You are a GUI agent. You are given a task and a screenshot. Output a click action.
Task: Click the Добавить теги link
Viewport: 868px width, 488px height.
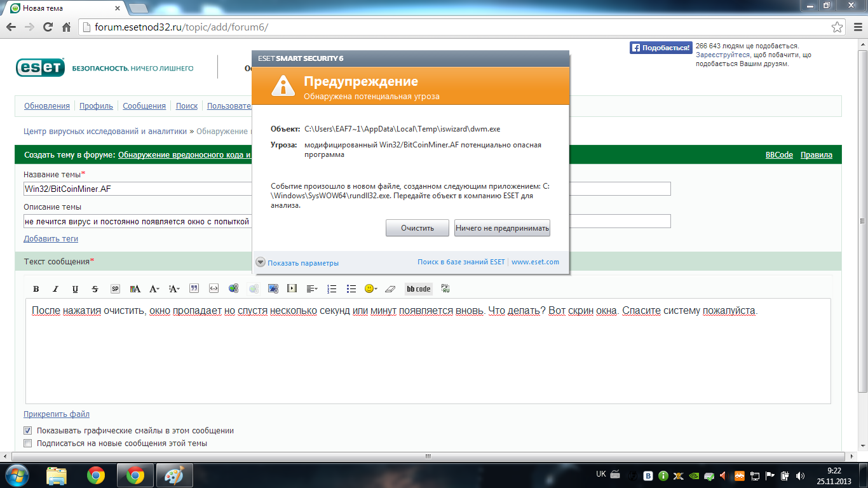pos(51,239)
